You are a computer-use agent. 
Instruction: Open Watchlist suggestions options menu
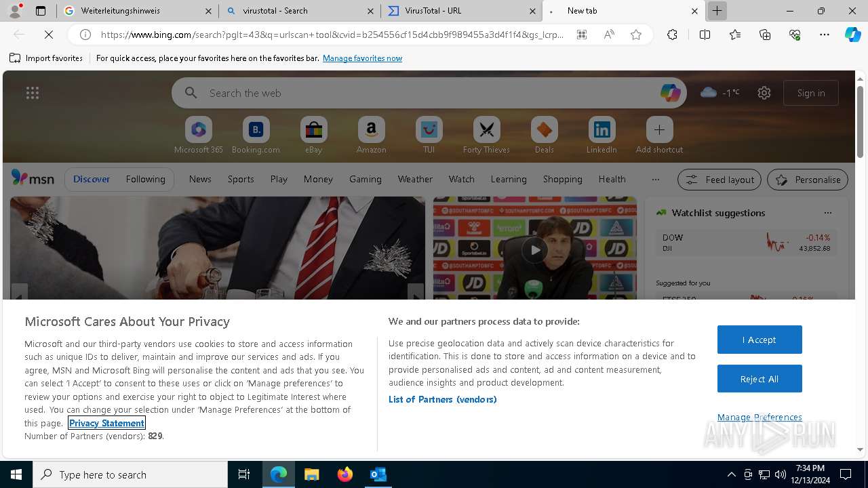pyautogui.click(x=827, y=213)
